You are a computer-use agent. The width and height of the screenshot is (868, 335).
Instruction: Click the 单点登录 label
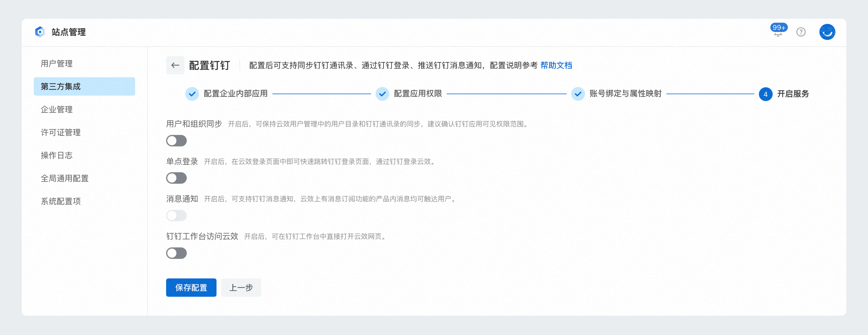click(182, 161)
